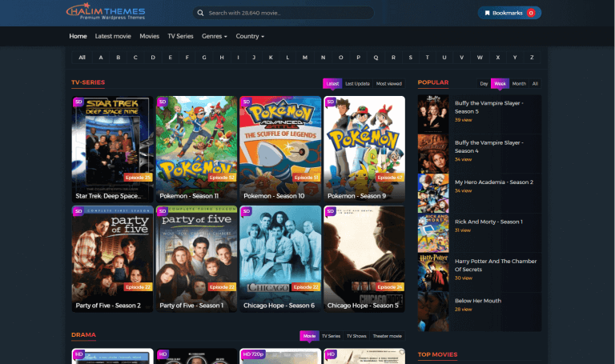Select the TV Shows tab in Drama
The image size is (615, 364).
coord(356,336)
